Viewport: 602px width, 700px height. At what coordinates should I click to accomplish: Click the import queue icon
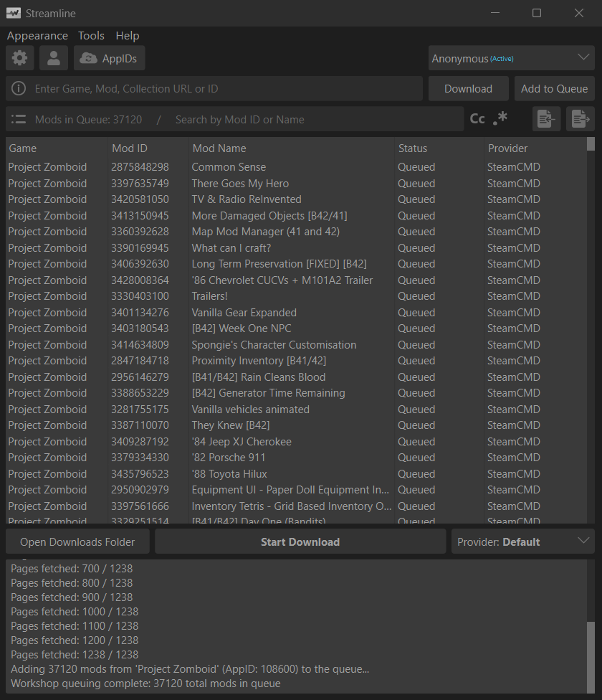(546, 119)
